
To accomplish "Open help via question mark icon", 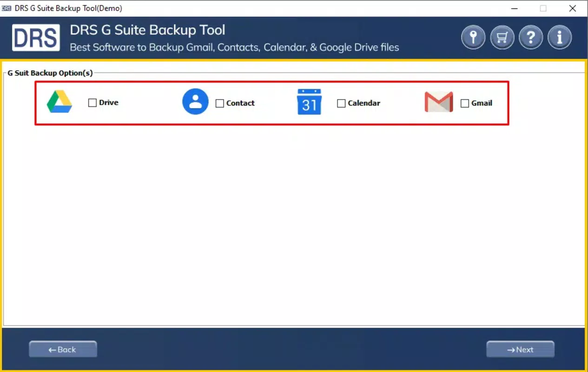I will click(531, 37).
